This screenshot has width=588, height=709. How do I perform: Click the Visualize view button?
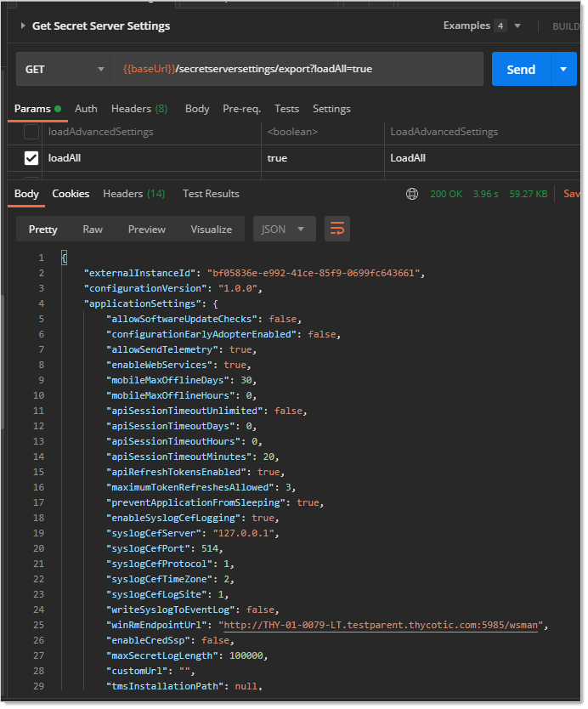[211, 230]
